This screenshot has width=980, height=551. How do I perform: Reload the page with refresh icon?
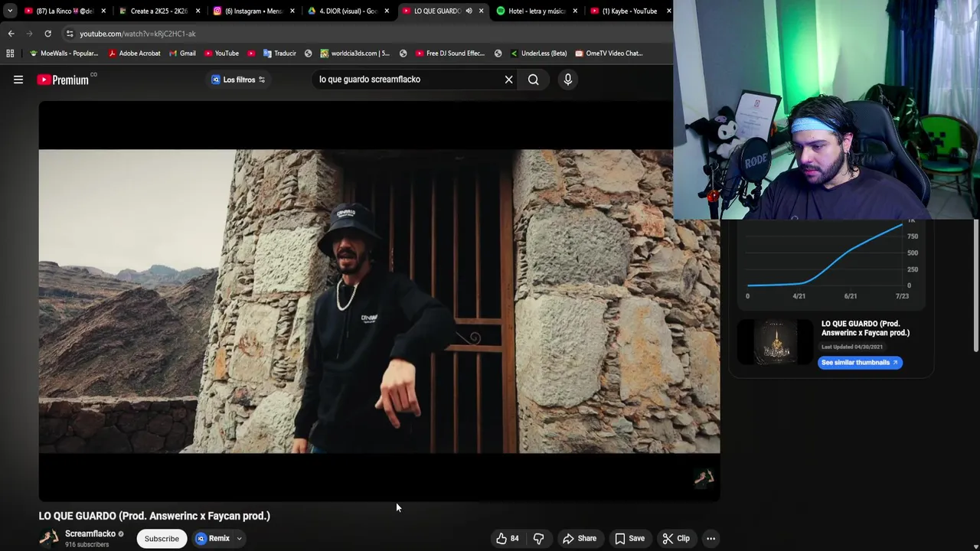point(47,34)
